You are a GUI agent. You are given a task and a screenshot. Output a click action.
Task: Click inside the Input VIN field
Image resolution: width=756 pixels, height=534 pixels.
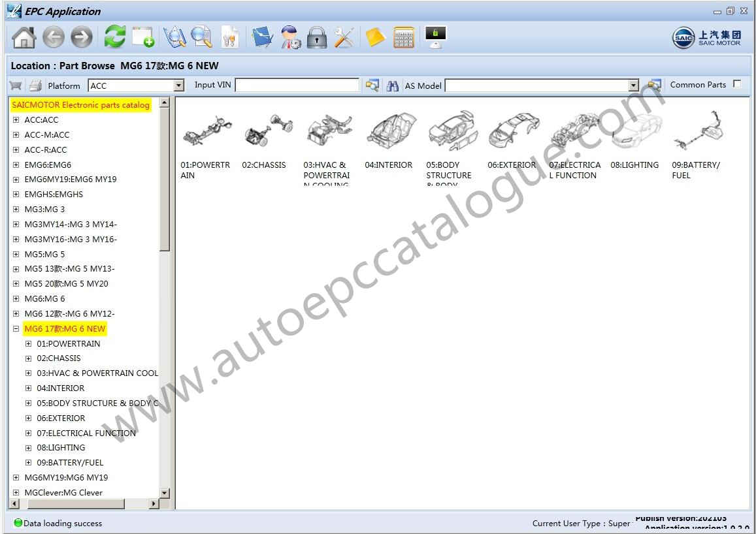tap(297, 86)
